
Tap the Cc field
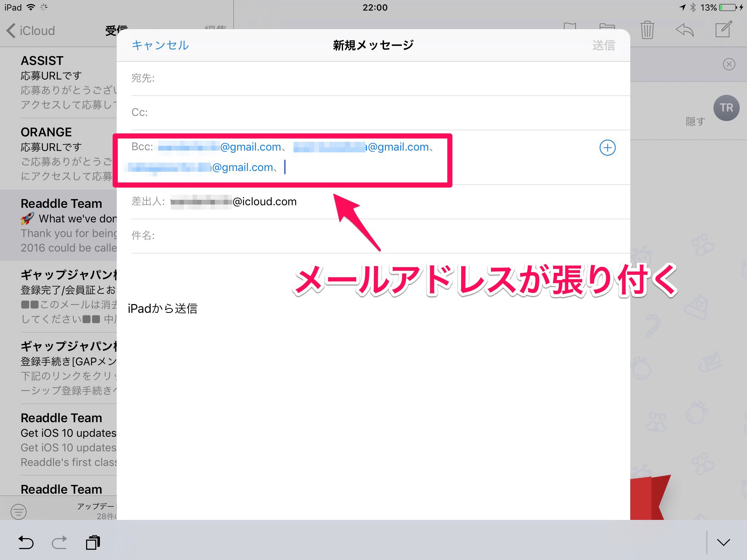(365, 113)
